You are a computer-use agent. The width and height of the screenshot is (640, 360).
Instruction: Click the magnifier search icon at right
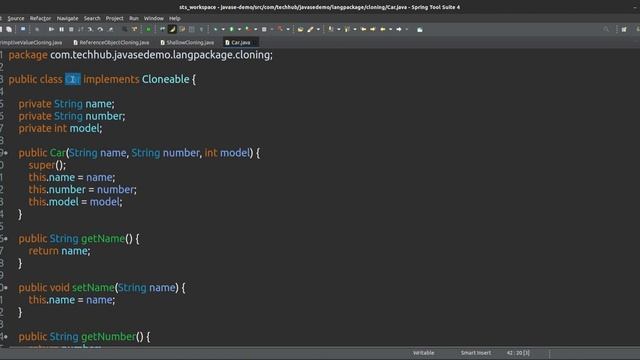tap(606, 29)
